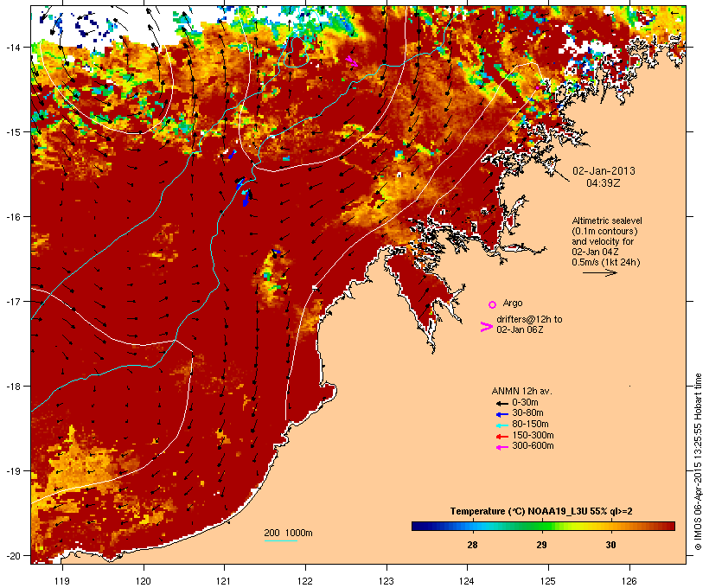Click the temperature colorbar at 30 degrees
The width and height of the screenshot is (709, 588).
tap(611, 526)
